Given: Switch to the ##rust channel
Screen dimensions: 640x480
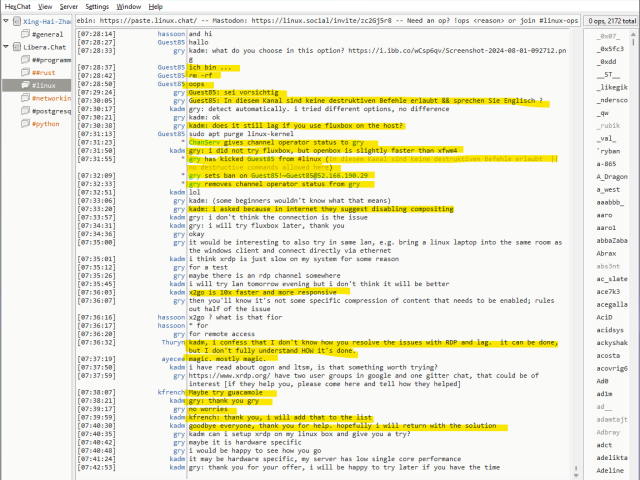Looking at the screenshot, I should pos(43,73).
